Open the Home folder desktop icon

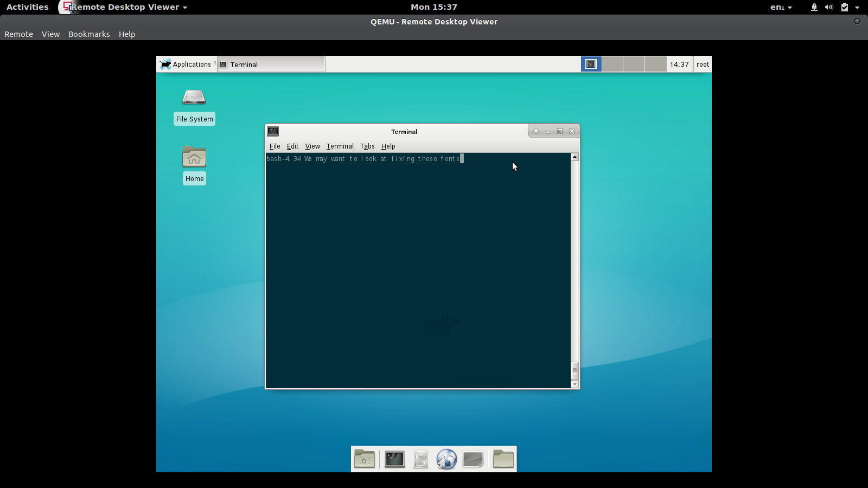click(194, 157)
